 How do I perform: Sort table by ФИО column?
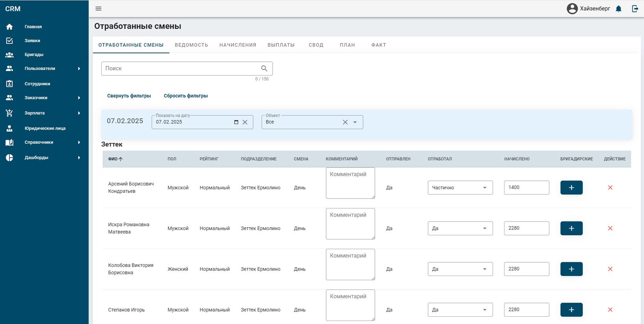[x=115, y=159]
